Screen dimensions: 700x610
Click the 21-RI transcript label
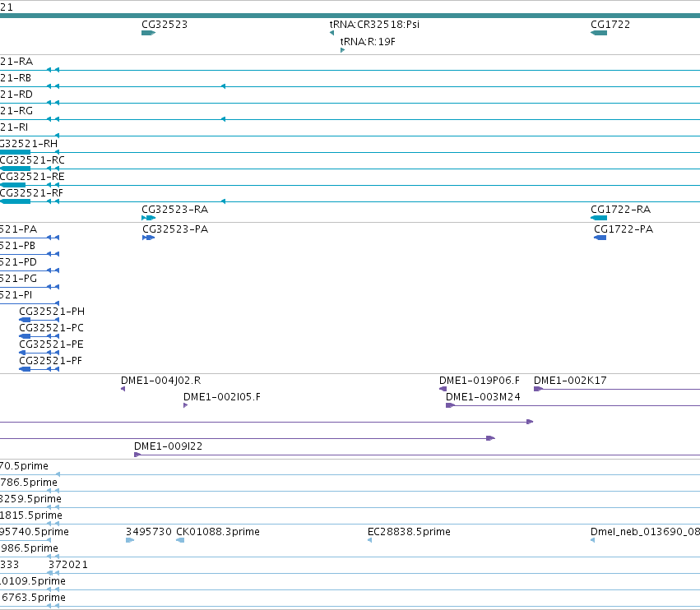(14, 127)
